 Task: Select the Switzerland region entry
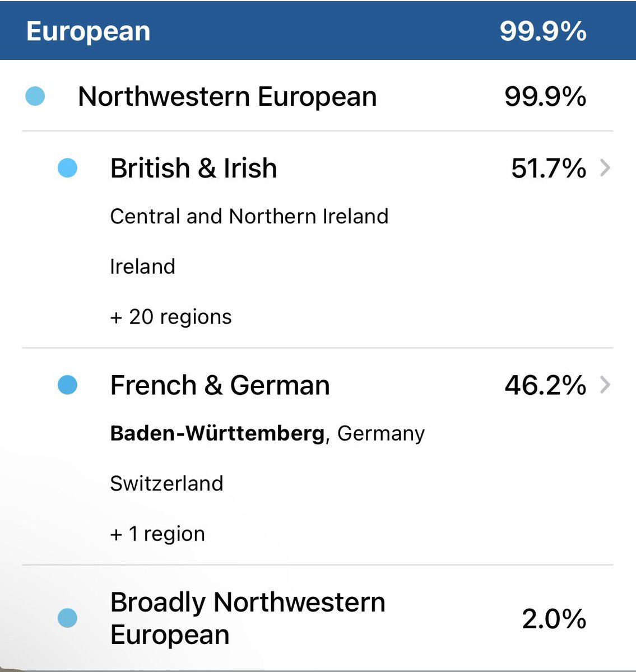pos(166,483)
